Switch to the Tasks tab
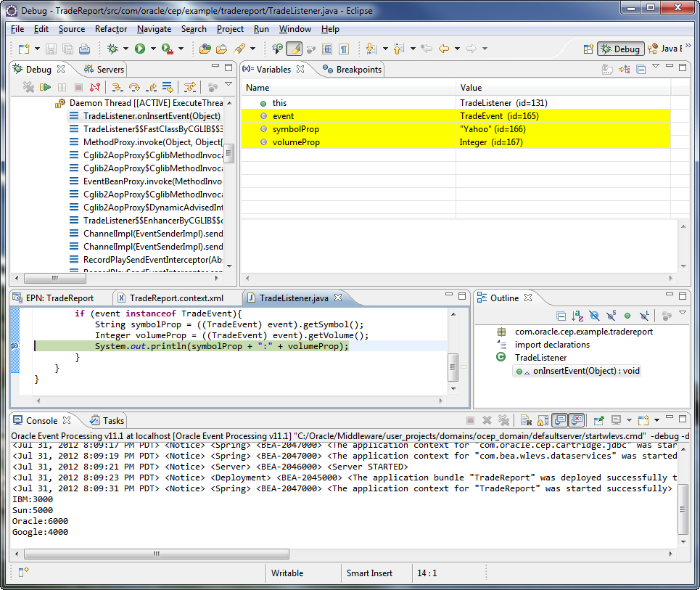The image size is (700, 590). [107, 421]
